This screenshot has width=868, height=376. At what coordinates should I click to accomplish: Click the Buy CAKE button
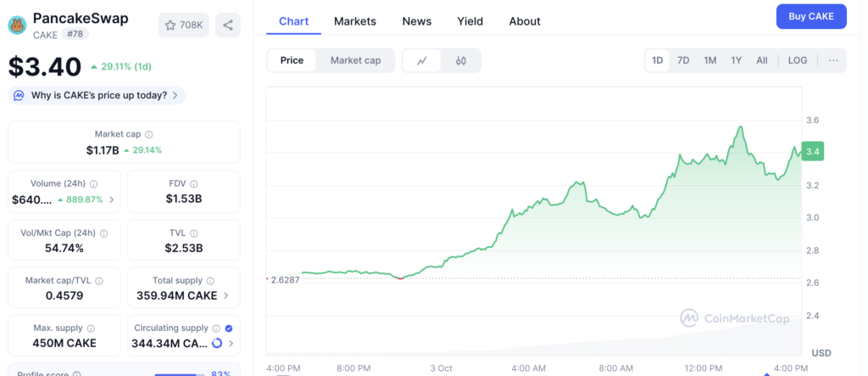[x=810, y=16]
